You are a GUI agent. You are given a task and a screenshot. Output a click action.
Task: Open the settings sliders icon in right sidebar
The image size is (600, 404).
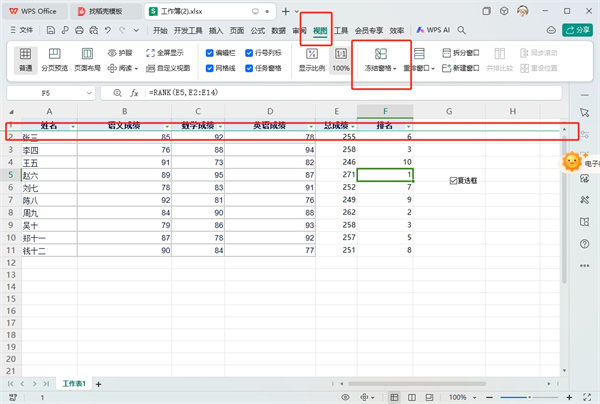point(584,134)
